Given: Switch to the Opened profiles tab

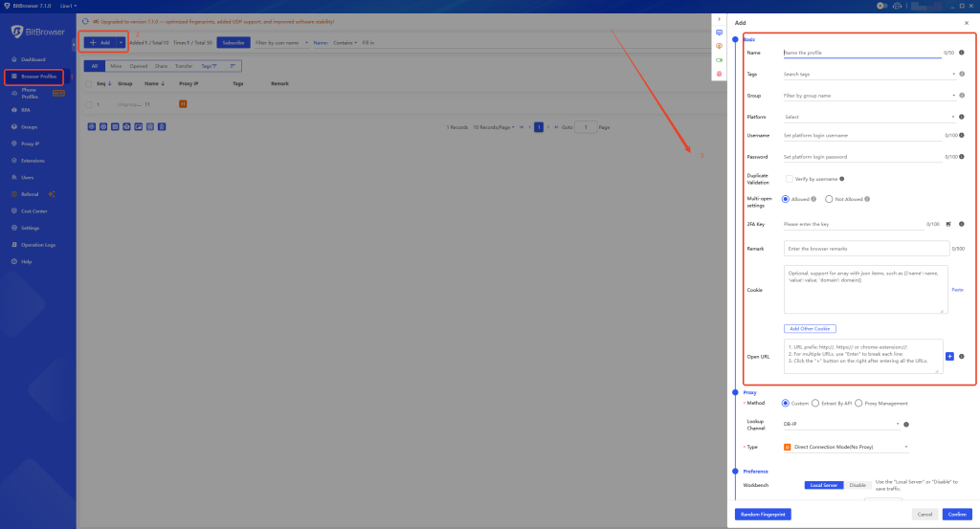Looking at the screenshot, I should 139,66.
